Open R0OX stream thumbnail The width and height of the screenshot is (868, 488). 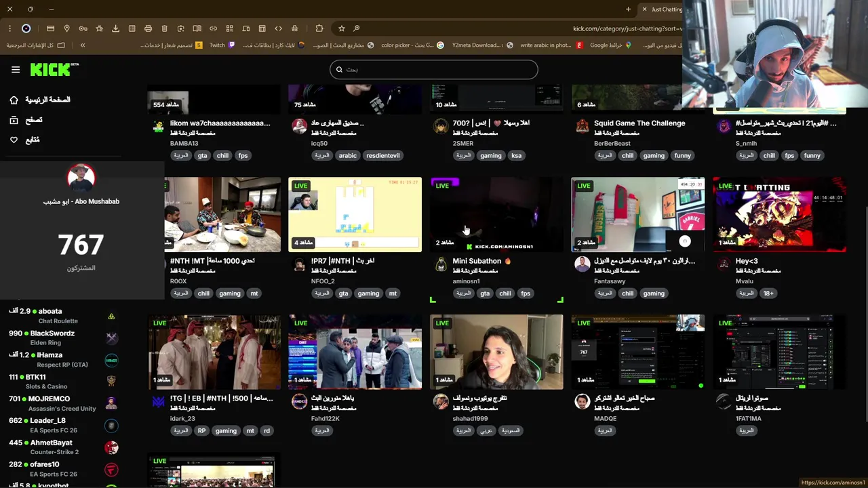pyautogui.click(x=222, y=215)
